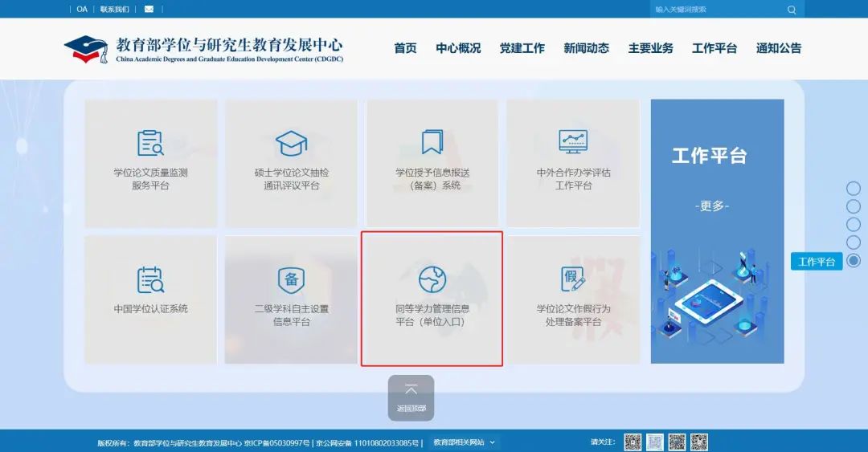Viewport: 868px width, 452px height.
Task: Click the 更多 link in 工作平台 panel
Action: coord(711,206)
